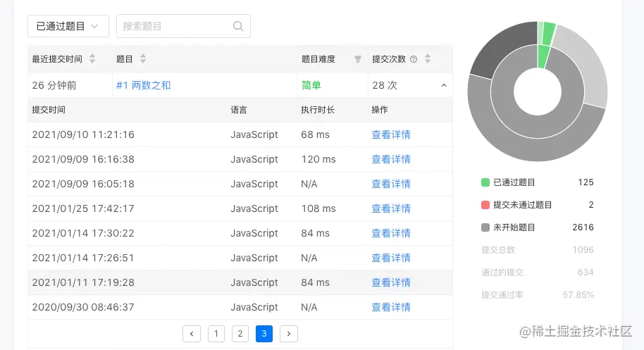The width and height of the screenshot is (644, 350).
Task: Click the 2616 not-started count
Action: (x=583, y=227)
